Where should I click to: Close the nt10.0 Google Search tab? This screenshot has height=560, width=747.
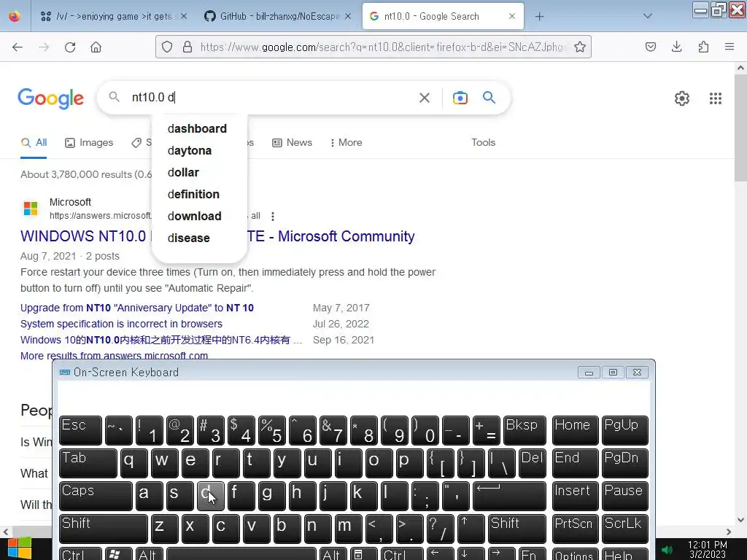(x=511, y=16)
